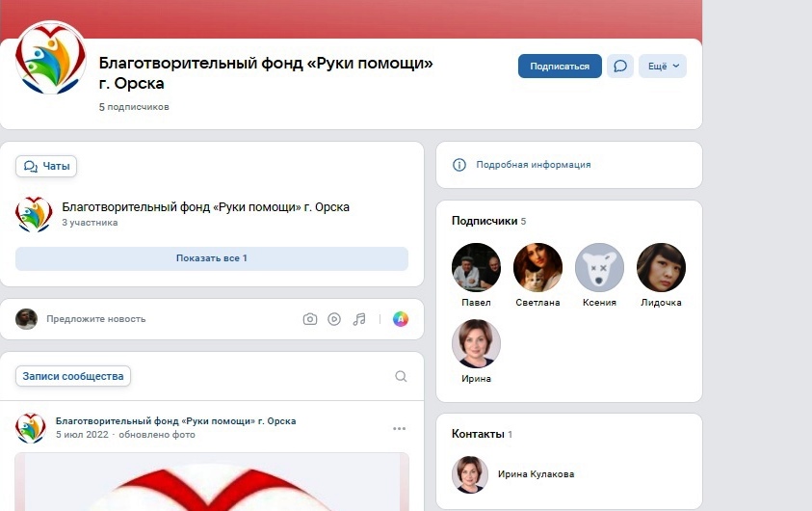
Task: Click the search magnifier in community posts
Action: coord(401,376)
